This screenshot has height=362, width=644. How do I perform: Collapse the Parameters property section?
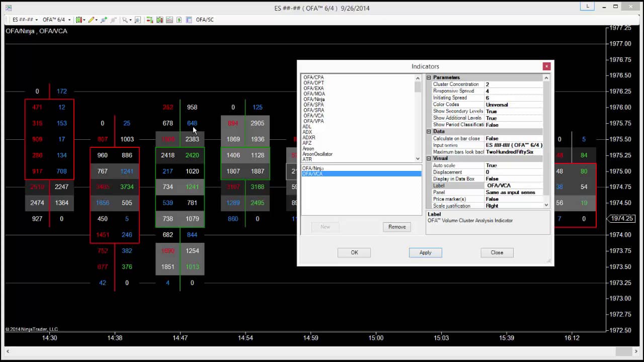[429, 77]
